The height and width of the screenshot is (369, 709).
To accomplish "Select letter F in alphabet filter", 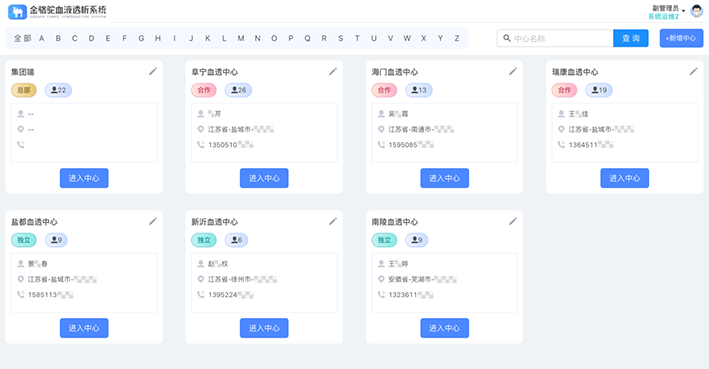I will tap(124, 38).
